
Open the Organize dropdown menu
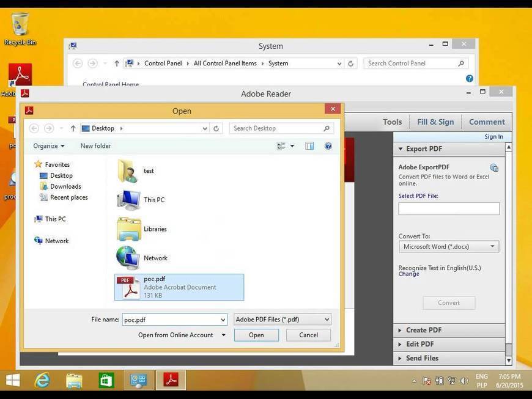pos(49,146)
